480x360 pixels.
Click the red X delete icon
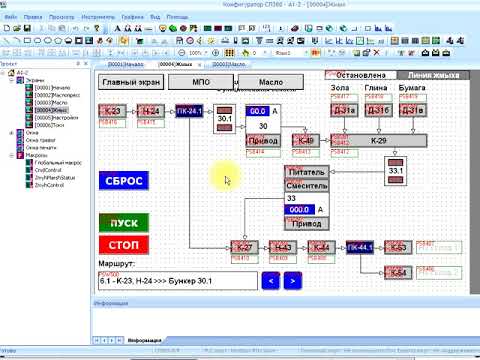377,53
